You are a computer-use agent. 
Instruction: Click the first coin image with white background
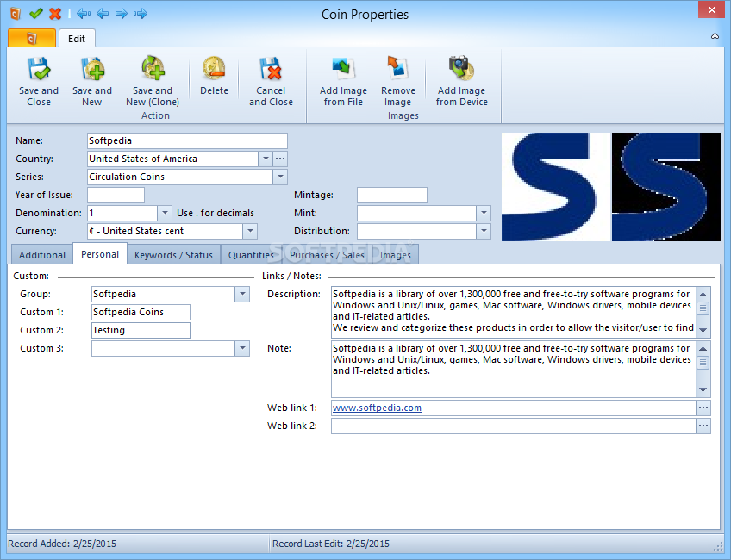click(556, 187)
